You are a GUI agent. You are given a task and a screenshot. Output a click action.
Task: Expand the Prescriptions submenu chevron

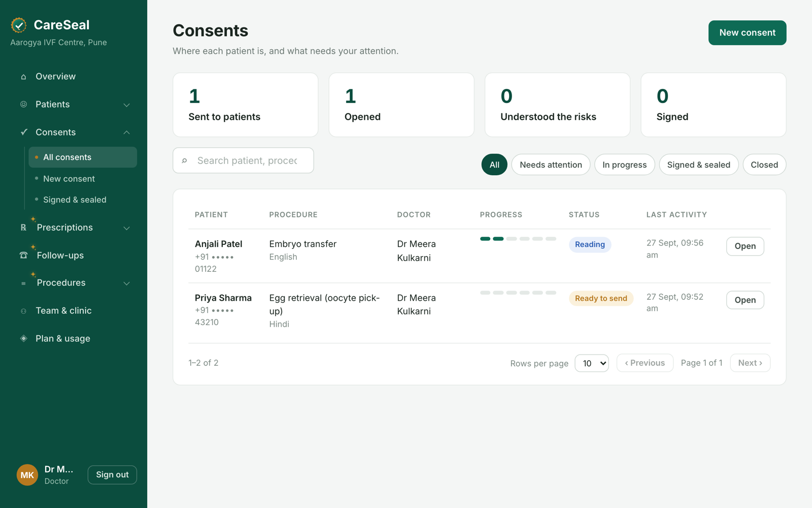click(x=127, y=228)
